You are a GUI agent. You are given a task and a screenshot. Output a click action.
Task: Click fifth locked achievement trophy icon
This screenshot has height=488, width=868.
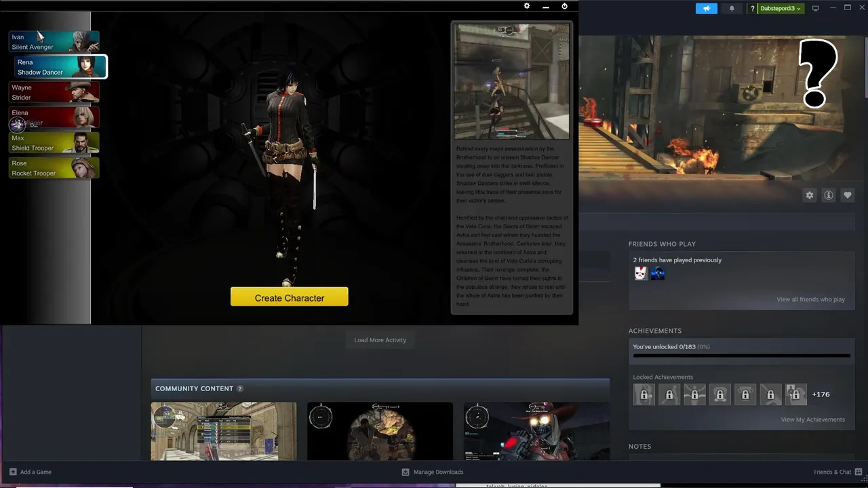point(745,394)
